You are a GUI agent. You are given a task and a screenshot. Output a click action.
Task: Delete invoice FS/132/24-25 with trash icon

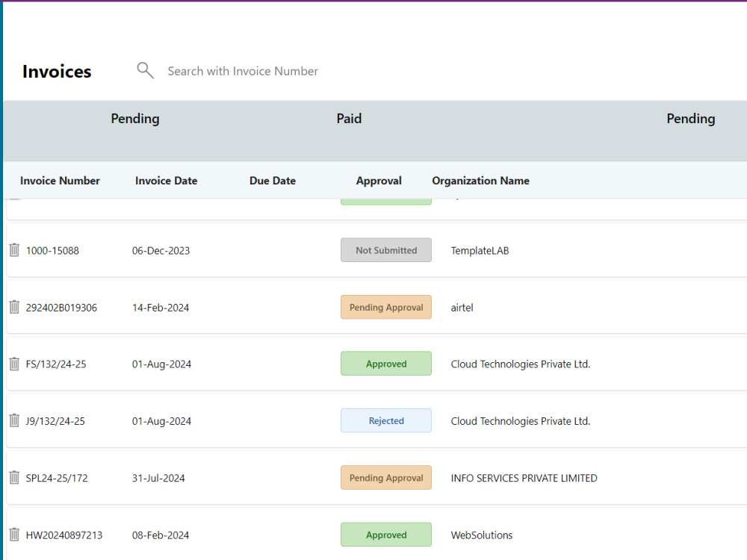(13, 364)
